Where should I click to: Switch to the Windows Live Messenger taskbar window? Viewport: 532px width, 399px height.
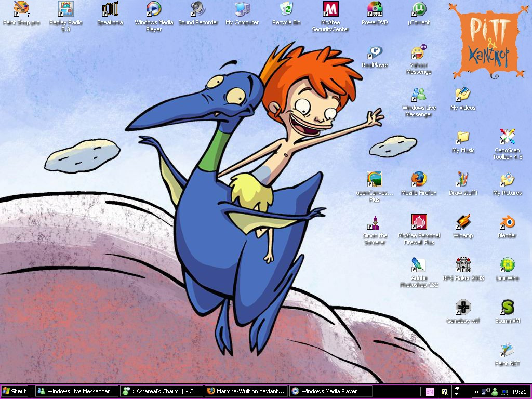77,391
